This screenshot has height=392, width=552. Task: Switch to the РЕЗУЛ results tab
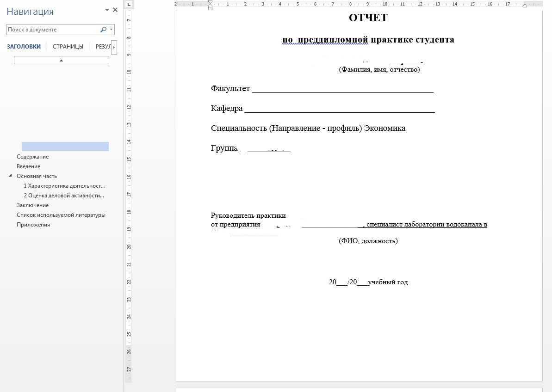point(103,46)
